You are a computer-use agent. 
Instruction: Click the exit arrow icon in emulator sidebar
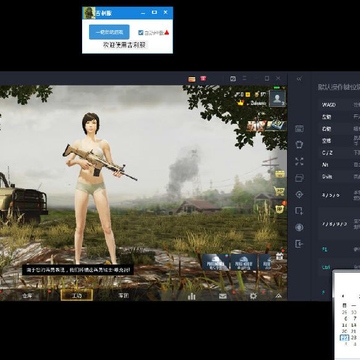point(299,244)
